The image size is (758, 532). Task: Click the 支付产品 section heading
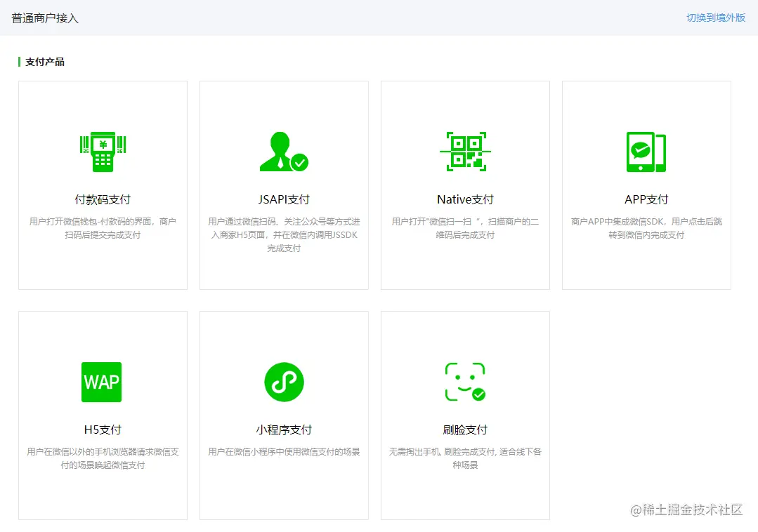click(44, 62)
